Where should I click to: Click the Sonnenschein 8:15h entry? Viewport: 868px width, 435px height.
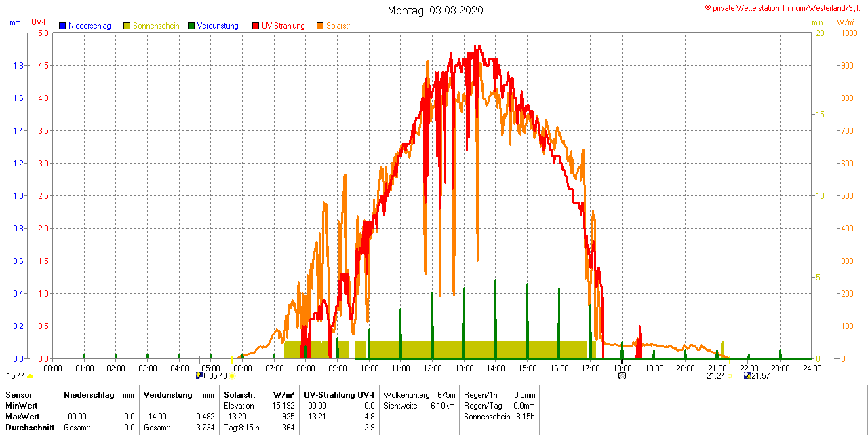[499, 416]
